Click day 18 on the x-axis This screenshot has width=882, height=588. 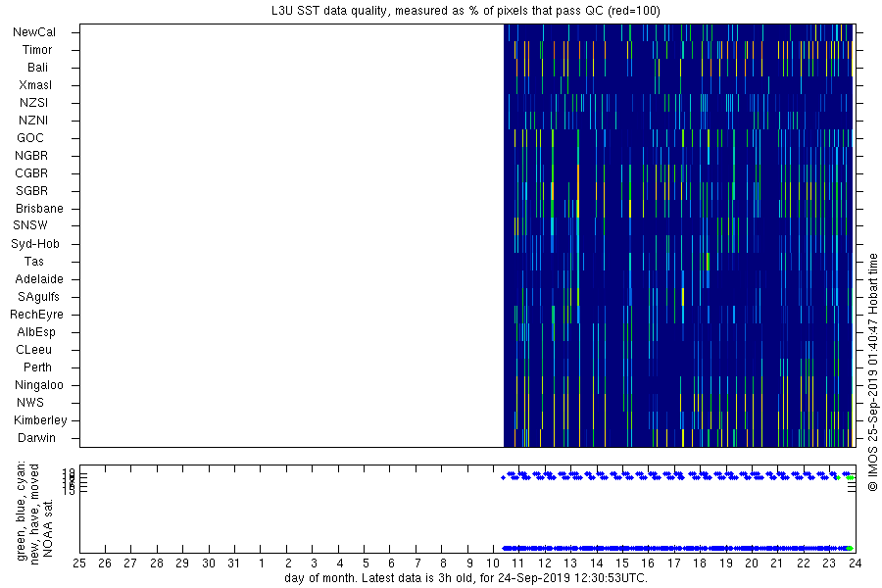point(700,563)
